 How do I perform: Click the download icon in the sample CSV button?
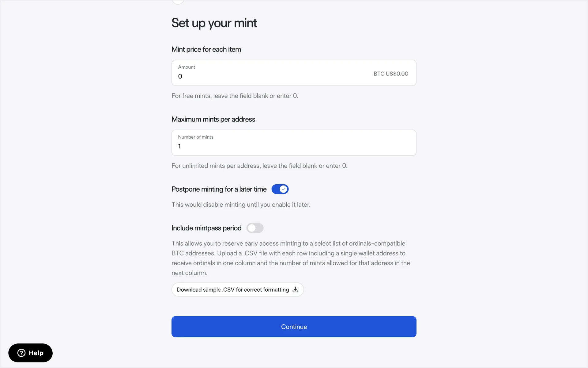point(295,289)
